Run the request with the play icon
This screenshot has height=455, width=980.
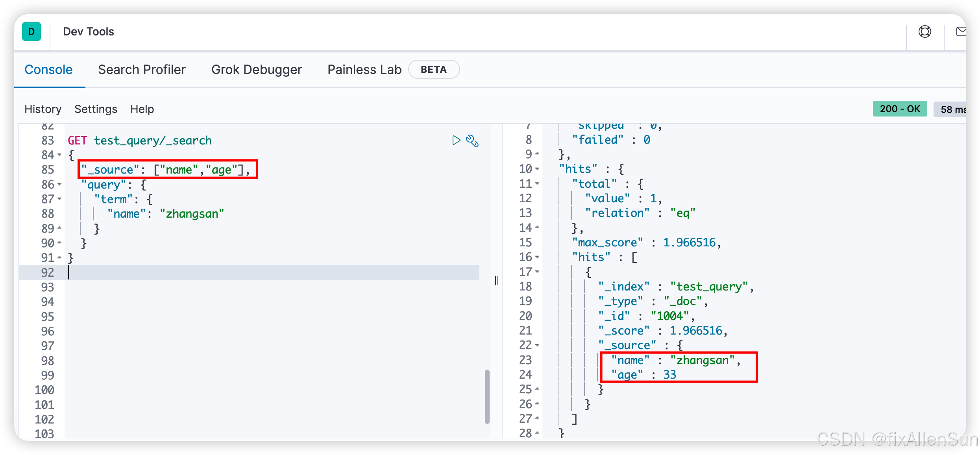(x=456, y=141)
